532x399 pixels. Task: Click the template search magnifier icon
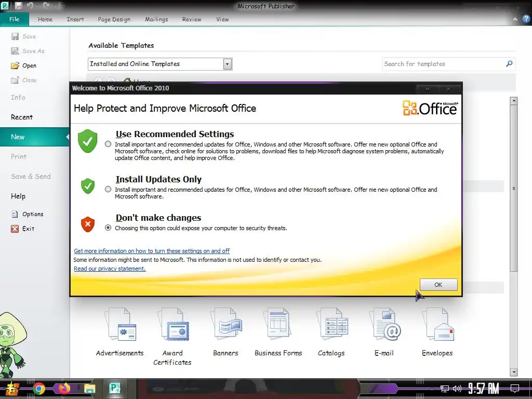click(x=509, y=64)
